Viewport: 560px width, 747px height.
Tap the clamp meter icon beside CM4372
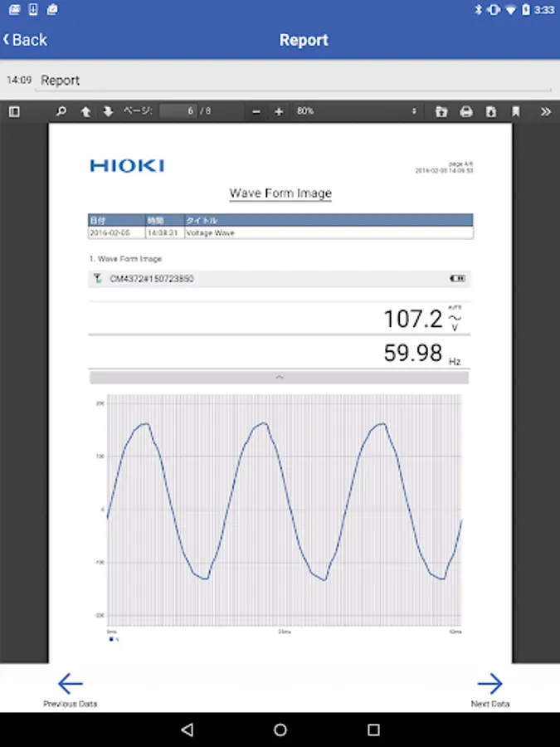[98, 278]
